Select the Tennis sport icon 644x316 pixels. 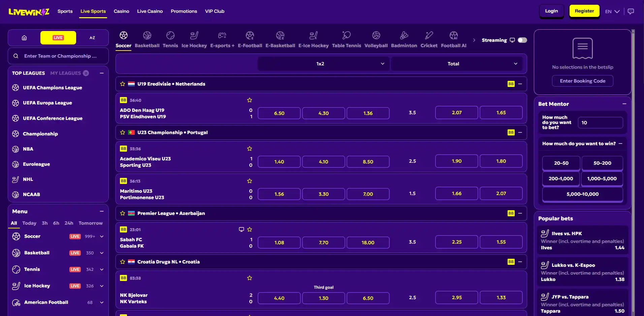click(x=170, y=35)
